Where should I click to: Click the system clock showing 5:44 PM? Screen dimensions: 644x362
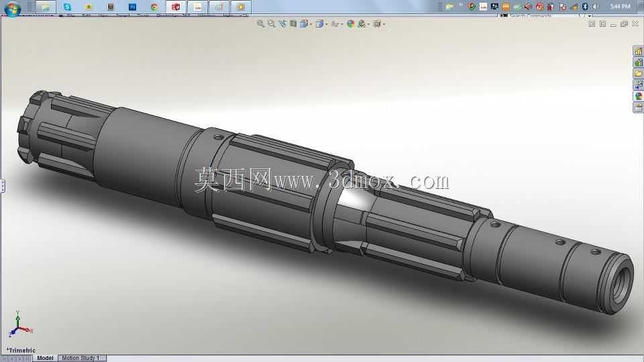point(620,7)
